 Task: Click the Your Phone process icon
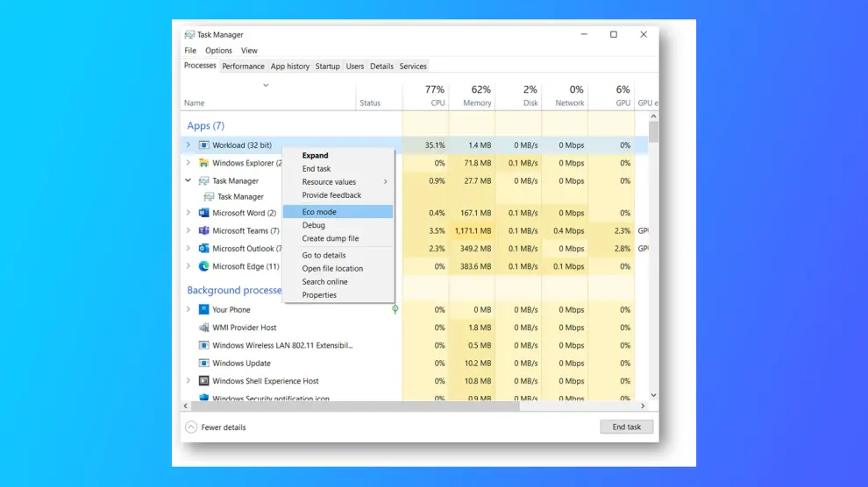click(x=203, y=309)
